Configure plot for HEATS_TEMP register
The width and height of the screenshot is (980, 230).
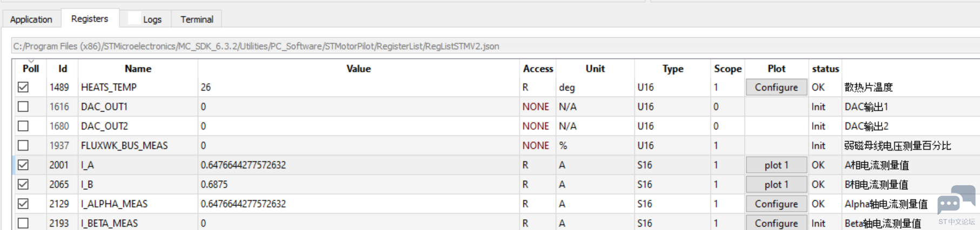click(x=776, y=87)
